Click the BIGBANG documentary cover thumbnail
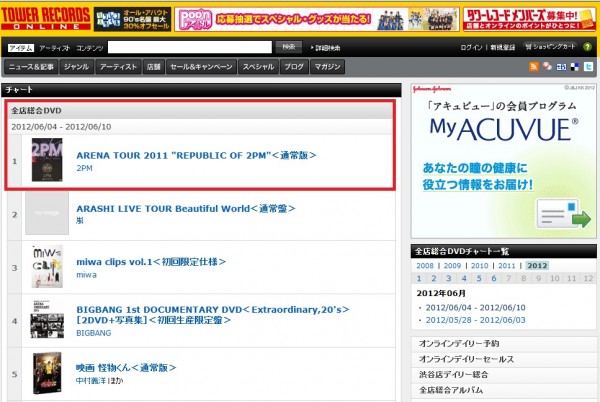Screen dimensions: 600x402 [47, 320]
